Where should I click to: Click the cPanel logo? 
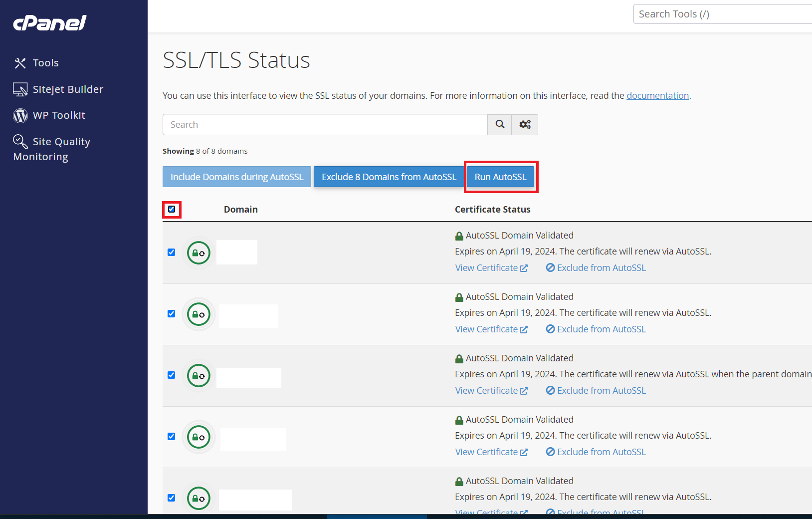pos(50,22)
